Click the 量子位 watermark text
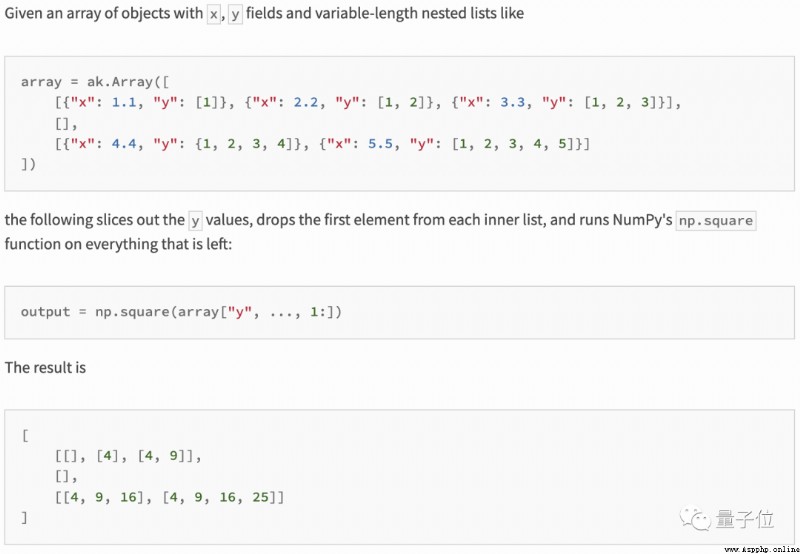Viewport: 800px width, 554px height. pyautogui.click(x=745, y=519)
